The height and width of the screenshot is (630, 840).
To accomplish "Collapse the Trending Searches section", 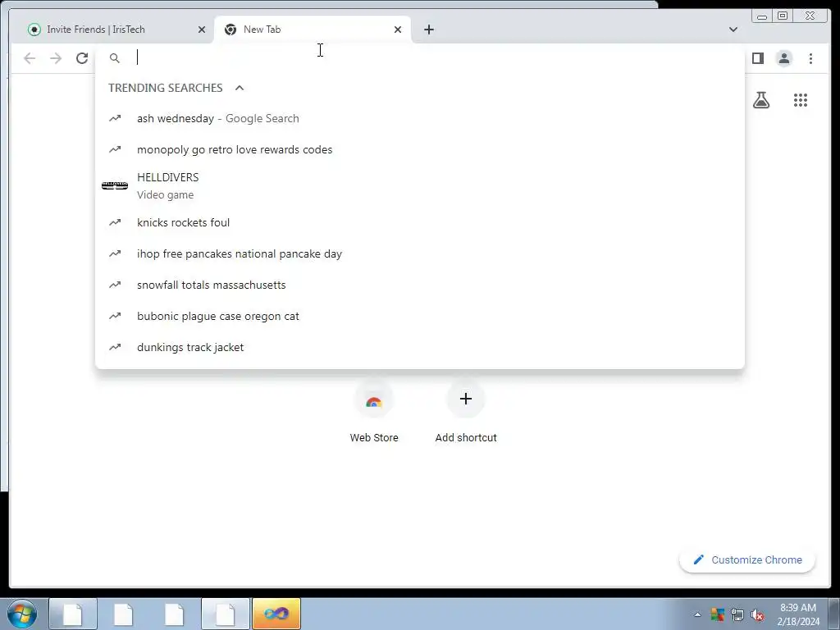I will (240, 88).
